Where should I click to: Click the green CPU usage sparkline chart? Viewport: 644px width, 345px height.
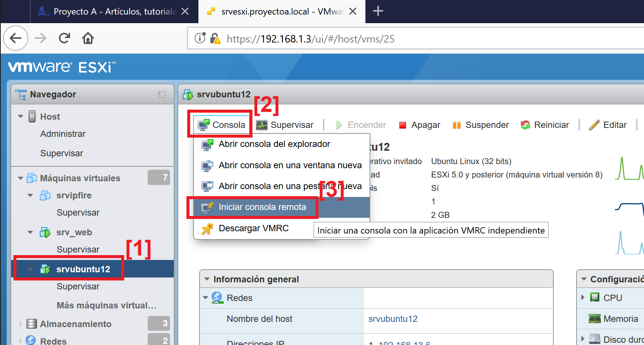click(629, 168)
